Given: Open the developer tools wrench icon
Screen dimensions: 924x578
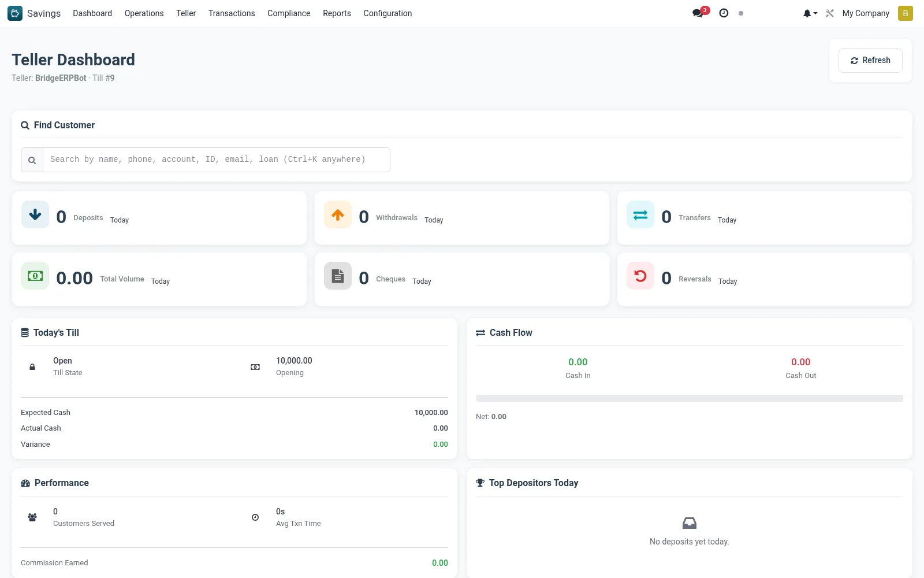Looking at the screenshot, I should coord(830,13).
